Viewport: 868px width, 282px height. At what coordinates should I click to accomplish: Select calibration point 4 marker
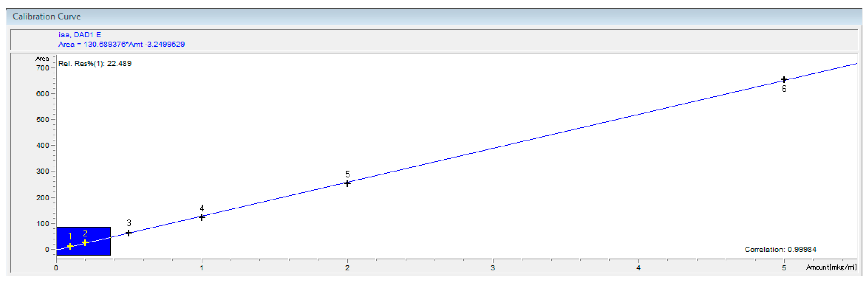202,217
